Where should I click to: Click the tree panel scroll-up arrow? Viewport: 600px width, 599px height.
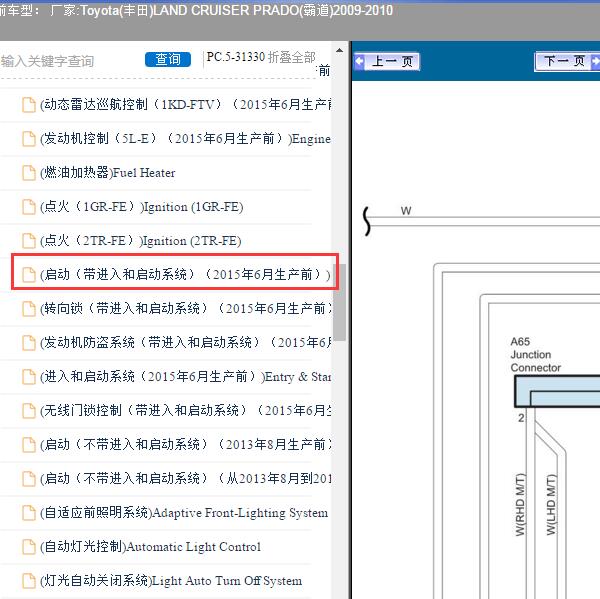[339, 50]
